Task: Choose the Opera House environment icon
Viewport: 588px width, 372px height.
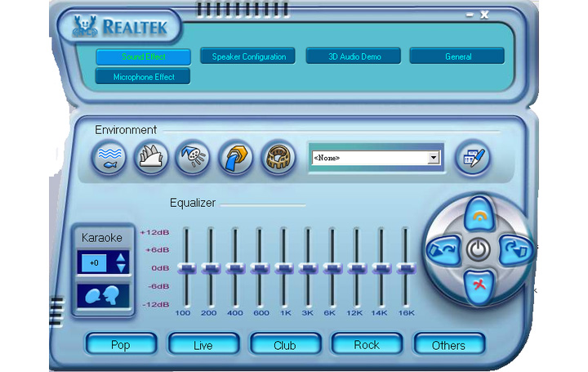Action: (151, 157)
